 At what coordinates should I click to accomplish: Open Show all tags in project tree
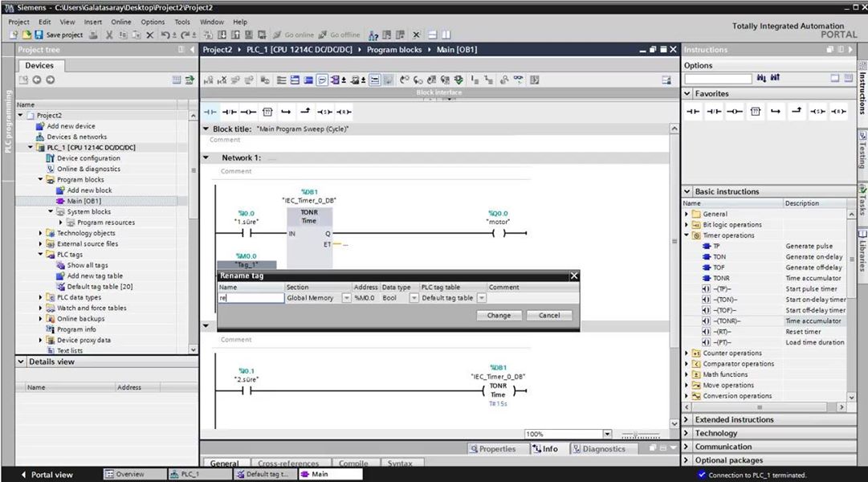tap(88, 265)
